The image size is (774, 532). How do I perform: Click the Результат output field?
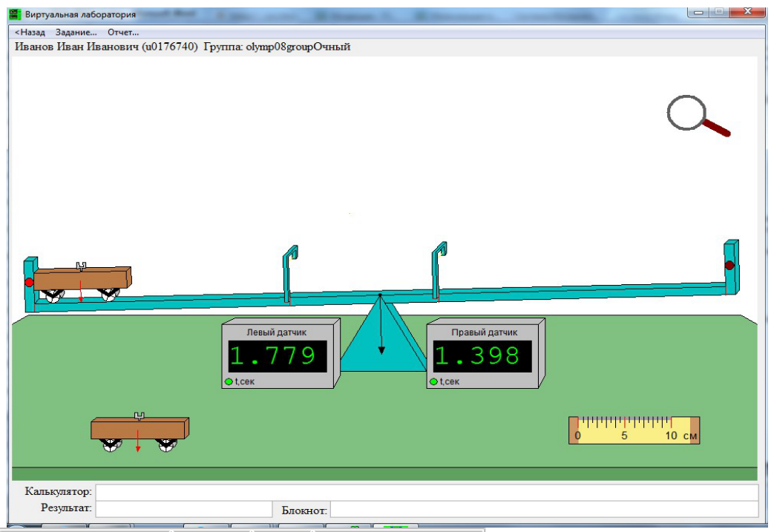click(183, 509)
